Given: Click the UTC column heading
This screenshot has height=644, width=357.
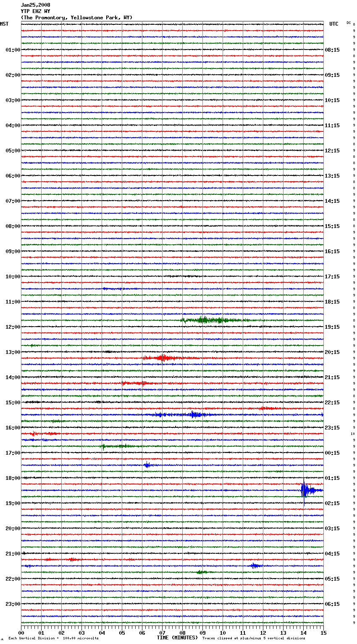Looking at the screenshot, I should pyautogui.click(x=333, y=24).
